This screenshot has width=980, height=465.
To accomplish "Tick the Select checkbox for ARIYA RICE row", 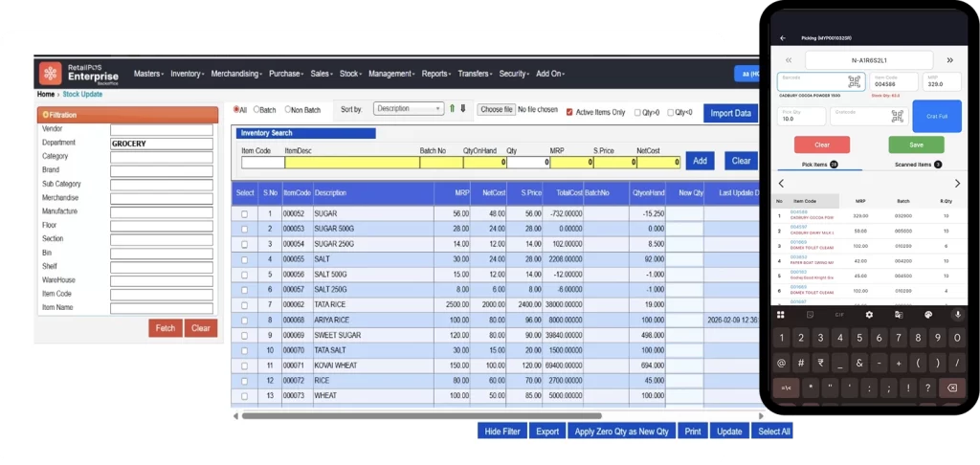I will tap(244, 320).
